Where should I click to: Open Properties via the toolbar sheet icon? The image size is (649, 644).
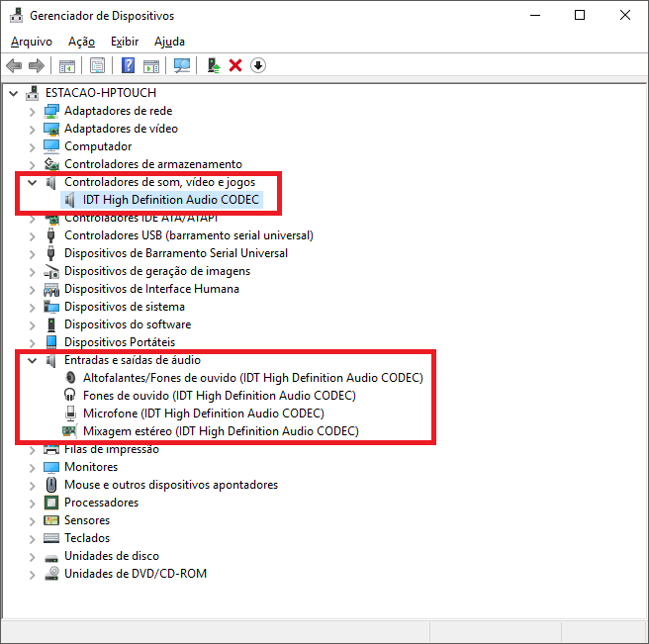point(97,65)
